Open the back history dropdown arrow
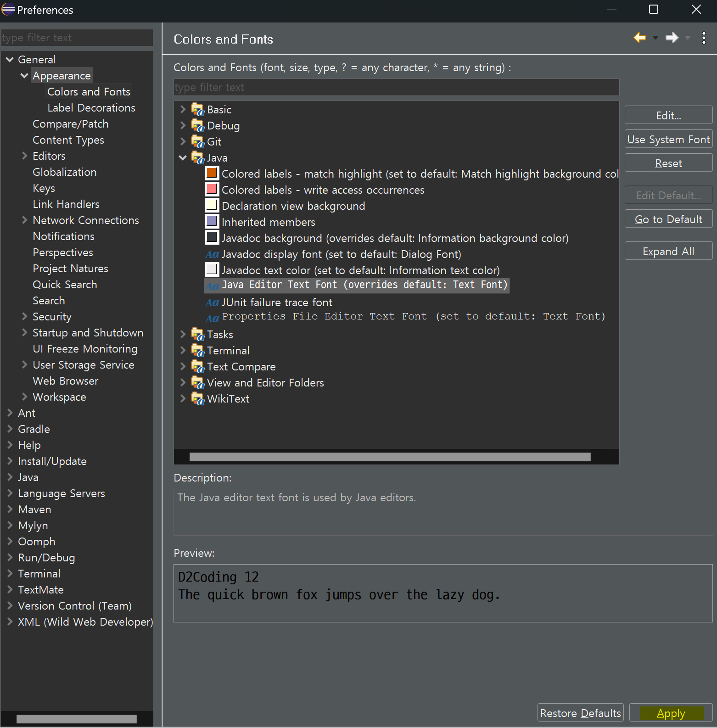 click(x=655, y=38)
